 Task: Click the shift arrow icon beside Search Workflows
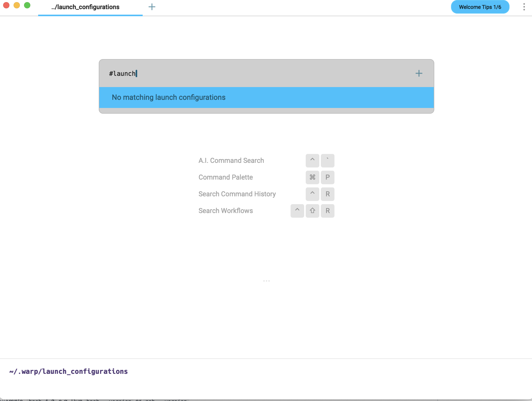312,211
